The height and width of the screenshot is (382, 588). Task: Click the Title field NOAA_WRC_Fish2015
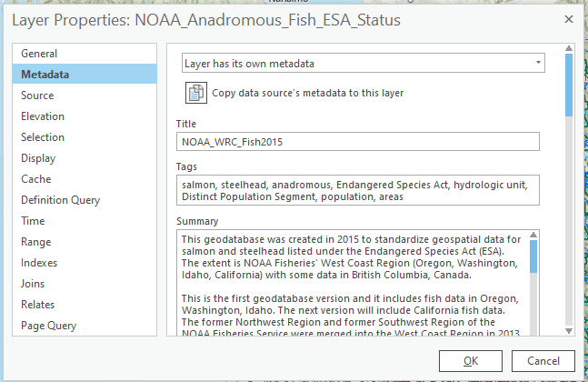pos(358,142)
